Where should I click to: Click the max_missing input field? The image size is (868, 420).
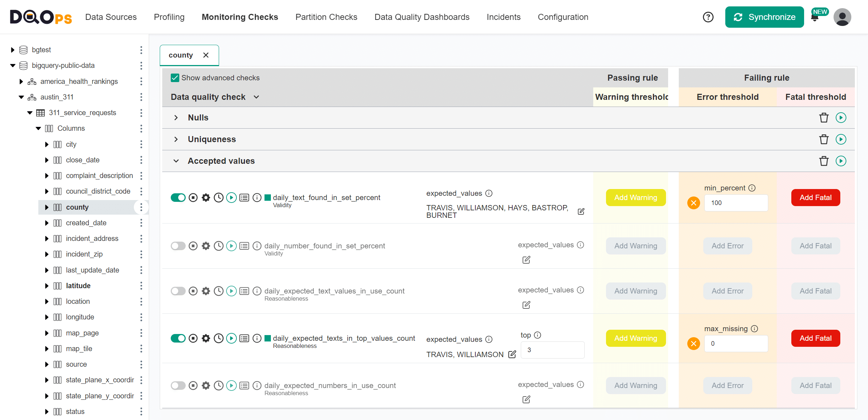pyautogui.click(x=736, y=344)
